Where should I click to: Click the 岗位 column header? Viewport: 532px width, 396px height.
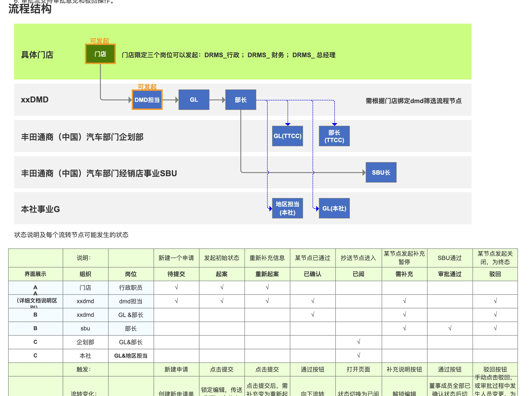[x=131, y=274]
